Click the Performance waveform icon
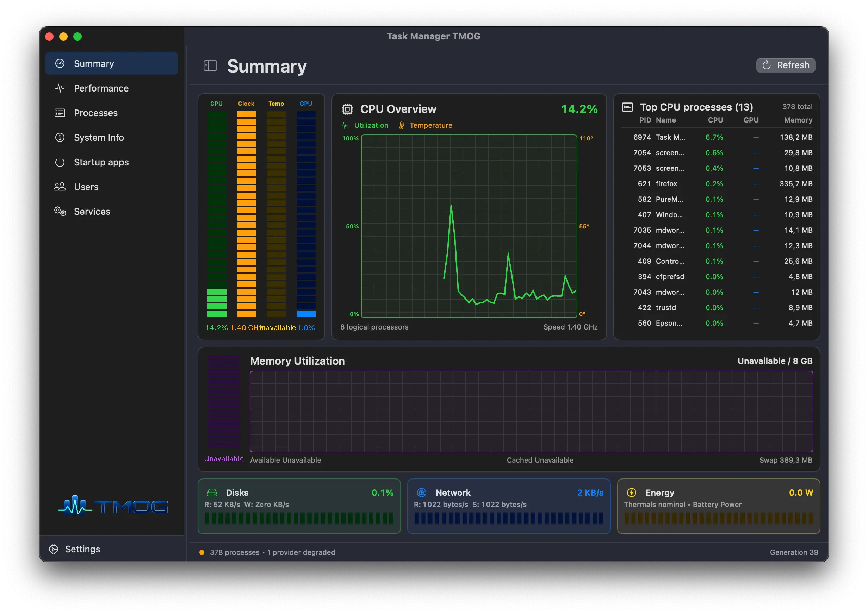 (x=60, y=88)
